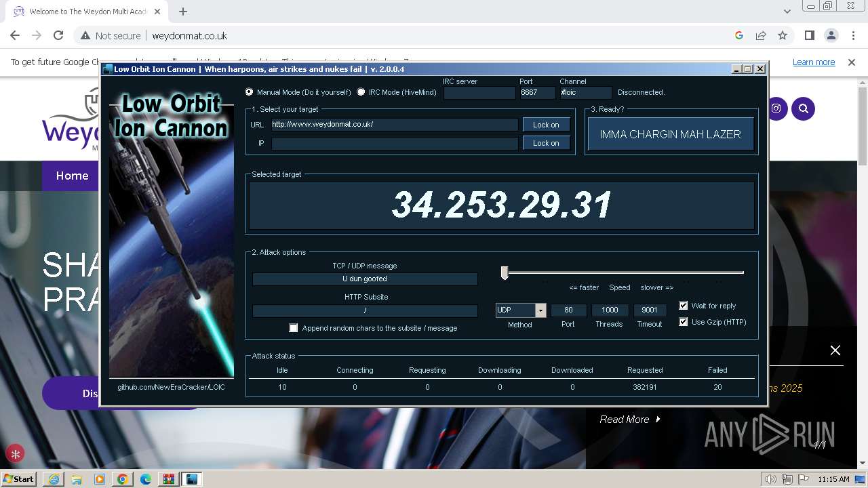Viewport: 868px width, 488px height.
Task: Open Windows Explorer from the taskbar
Action: click(x=77, y=479)
